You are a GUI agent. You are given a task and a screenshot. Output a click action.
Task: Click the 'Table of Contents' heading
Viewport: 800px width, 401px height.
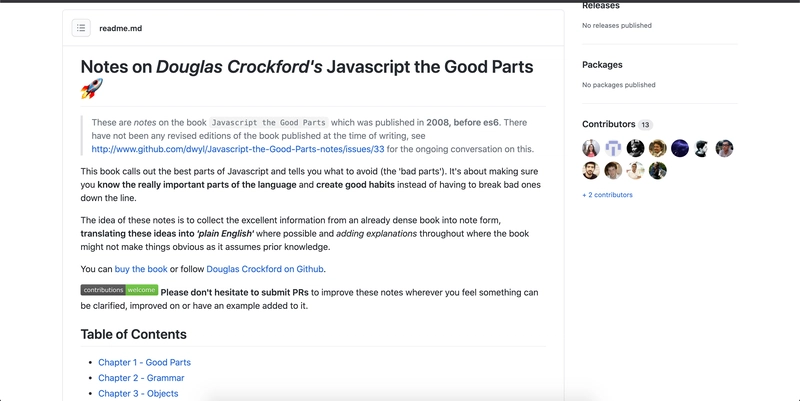coord(134,334)
